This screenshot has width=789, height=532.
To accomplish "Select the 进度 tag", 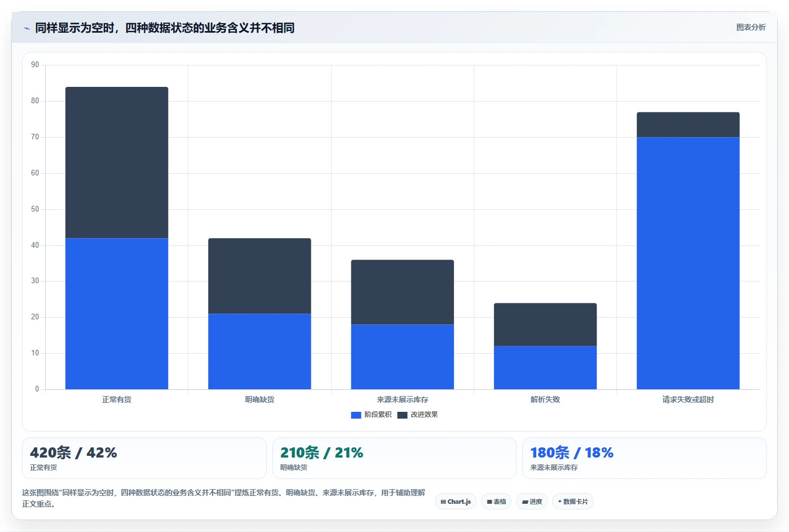I will point(532,502).
